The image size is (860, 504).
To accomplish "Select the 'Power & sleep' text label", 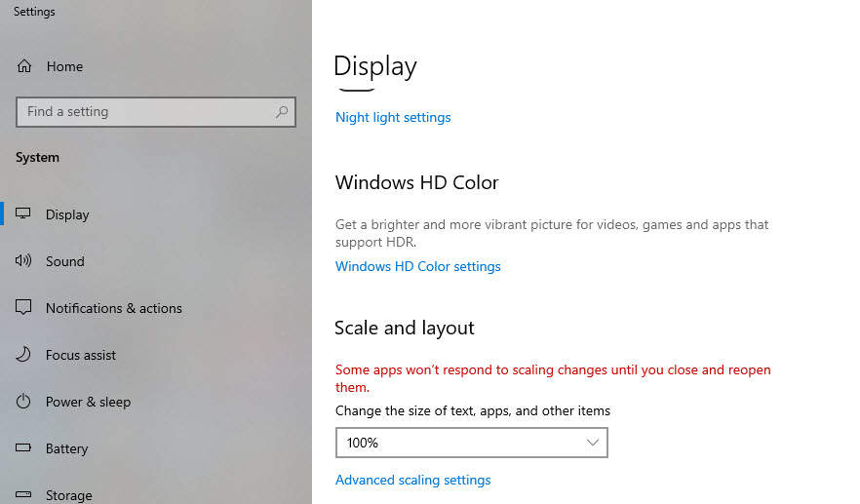I will [88, 402].
